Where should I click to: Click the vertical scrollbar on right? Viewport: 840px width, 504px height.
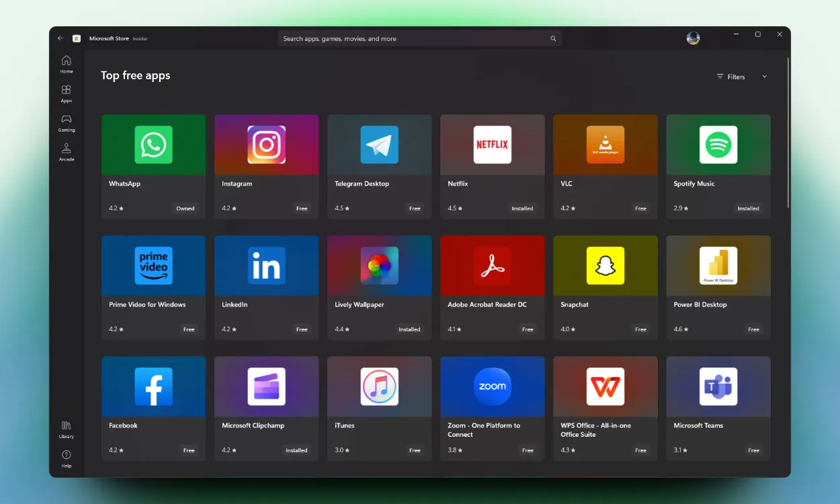point(788,134)
